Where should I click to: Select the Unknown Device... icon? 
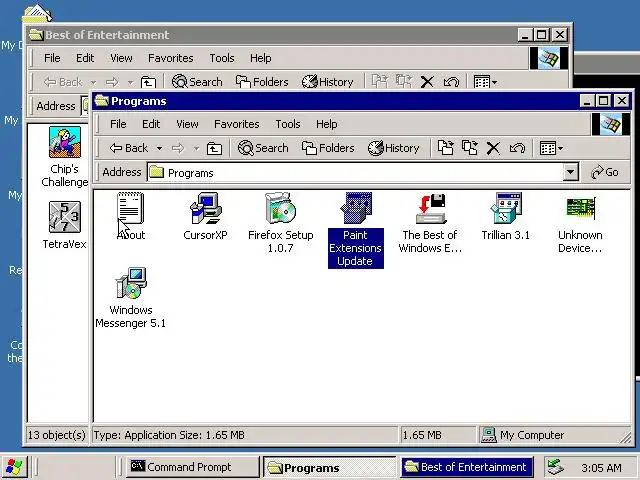(x=581, y=208)
